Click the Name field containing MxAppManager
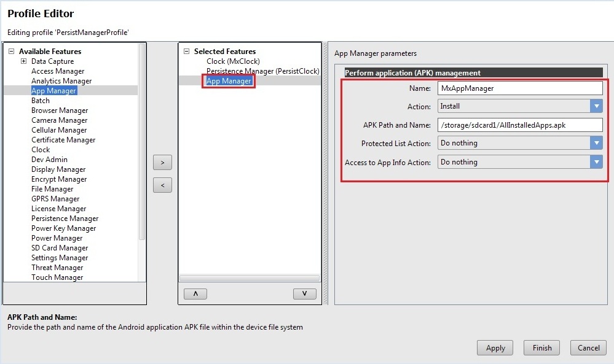614x364 pixels. point(519,88)
